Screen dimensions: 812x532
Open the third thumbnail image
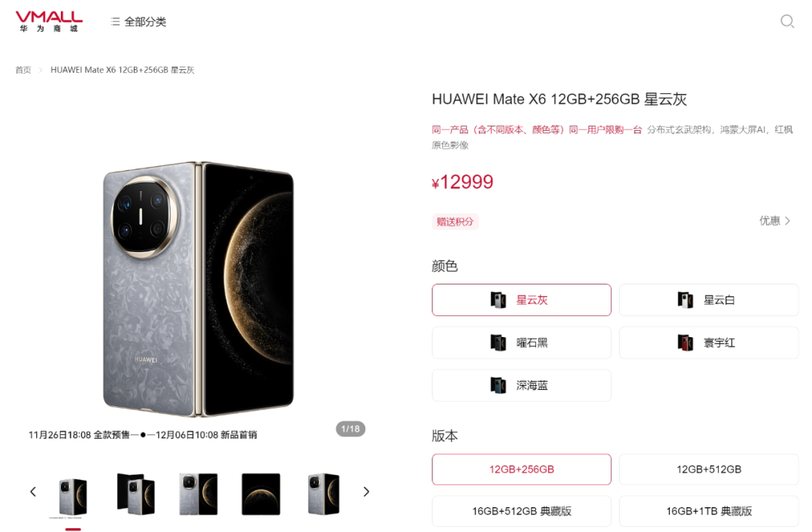point(198,494)
